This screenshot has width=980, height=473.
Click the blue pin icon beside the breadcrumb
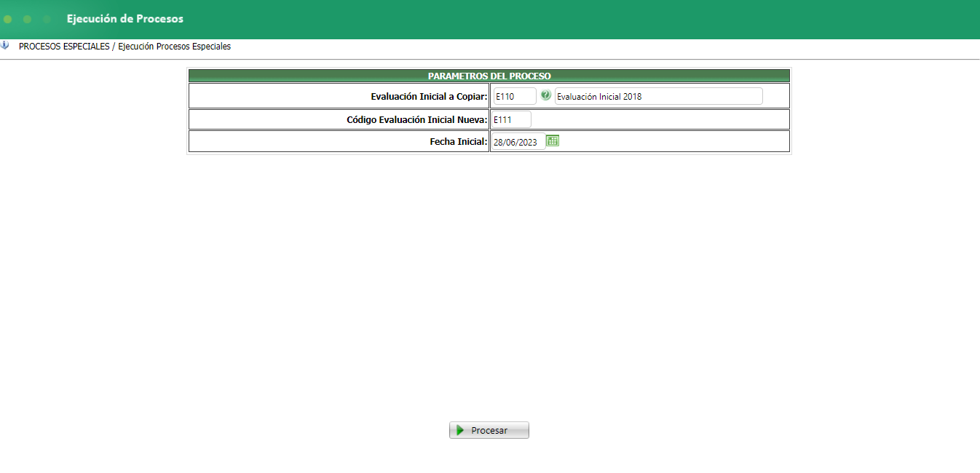coord(5,45)
